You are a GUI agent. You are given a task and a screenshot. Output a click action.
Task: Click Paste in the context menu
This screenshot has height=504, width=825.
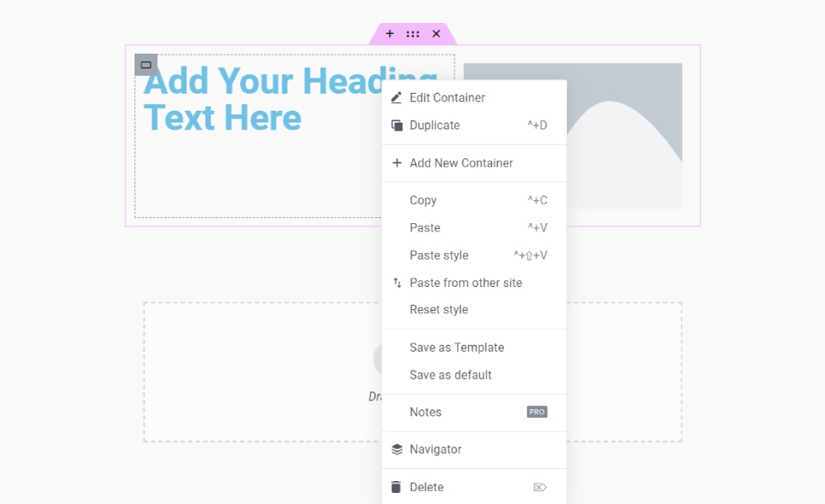pyautogui.click(x=426, y=227)
